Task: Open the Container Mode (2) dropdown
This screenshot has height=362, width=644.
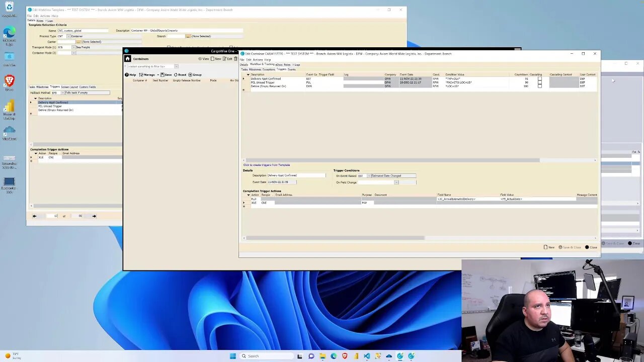Action: [73, 53]
